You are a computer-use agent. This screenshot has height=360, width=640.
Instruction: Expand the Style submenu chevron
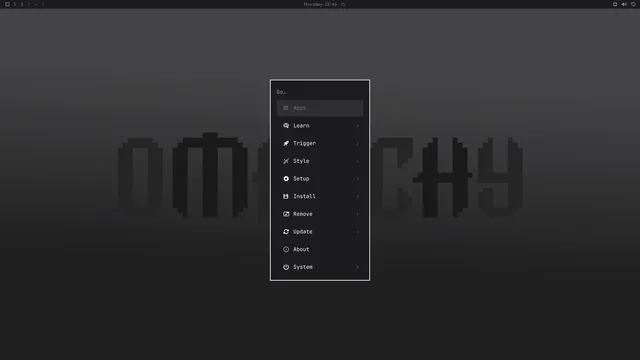point(358,161)
